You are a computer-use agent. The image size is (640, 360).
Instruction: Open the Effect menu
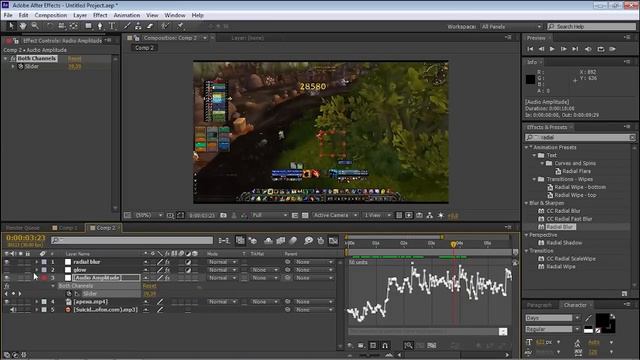click(100, 15)
